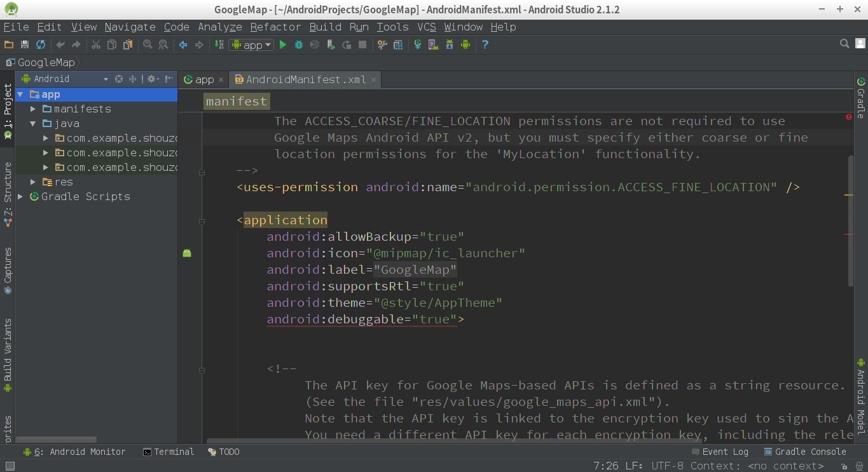Click the Synchronize toolbar icon
Screen dimensions: 868x472
(41, 44)
